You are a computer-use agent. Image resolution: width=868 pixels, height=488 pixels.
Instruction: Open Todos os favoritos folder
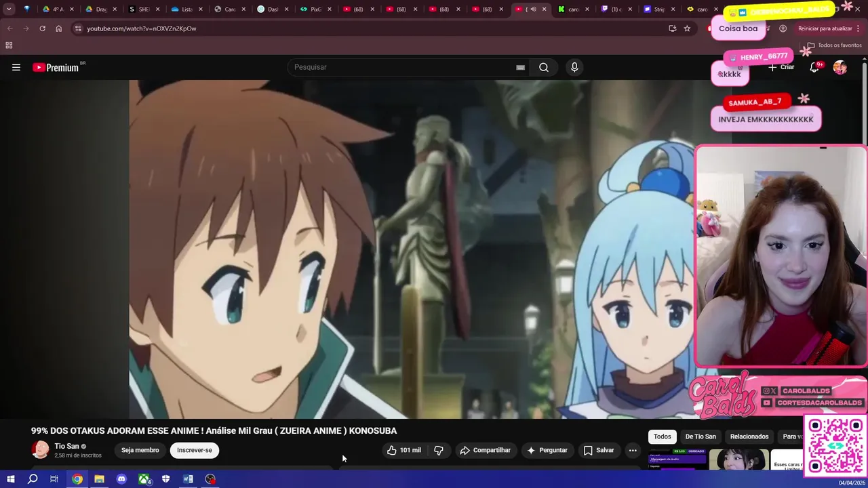834,45
